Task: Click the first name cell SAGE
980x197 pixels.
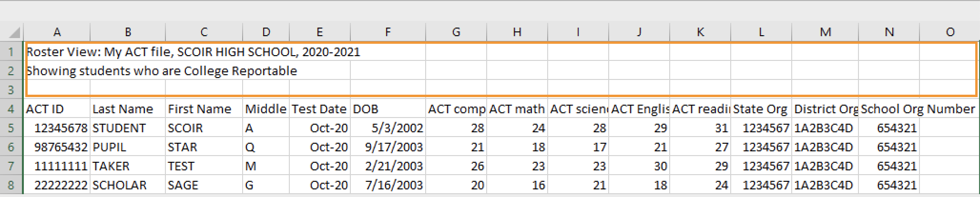Action: click(x=204, y=185)
